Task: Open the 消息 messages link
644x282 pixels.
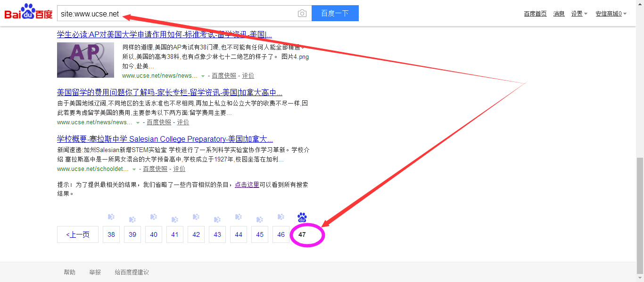Action: [x=559, y=14]
